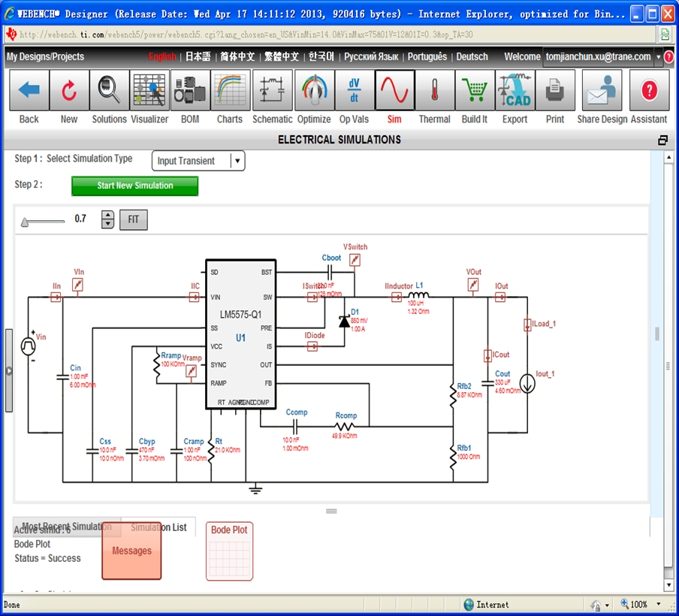Open the CAD Export tool
679x616 pixels.
pos(515,91)
